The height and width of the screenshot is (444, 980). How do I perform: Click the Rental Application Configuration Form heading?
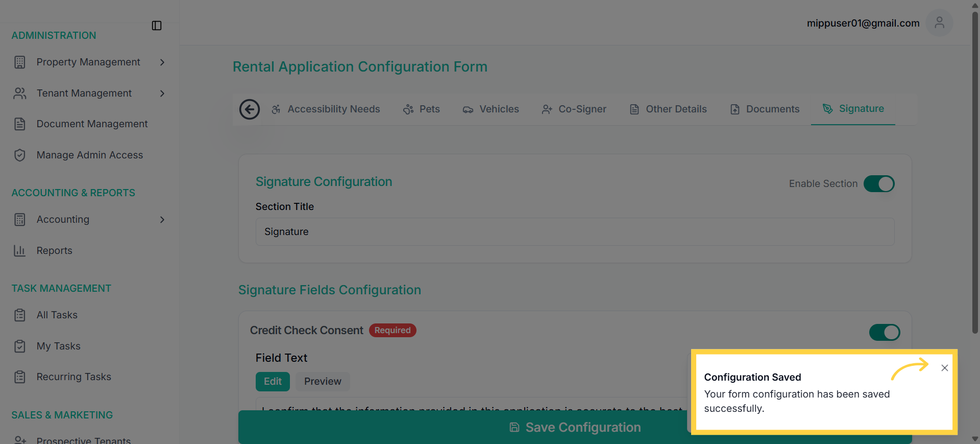click(360, 67)
